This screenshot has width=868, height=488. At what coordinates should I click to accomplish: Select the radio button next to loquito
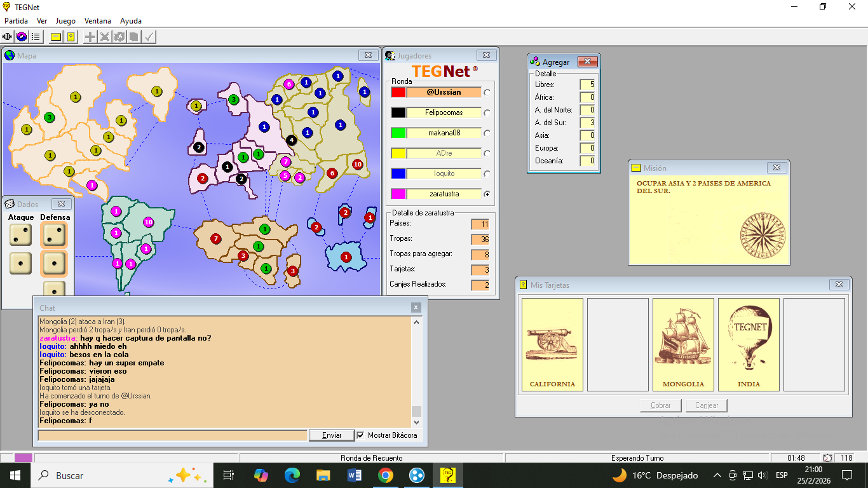(x=487, y=173)
